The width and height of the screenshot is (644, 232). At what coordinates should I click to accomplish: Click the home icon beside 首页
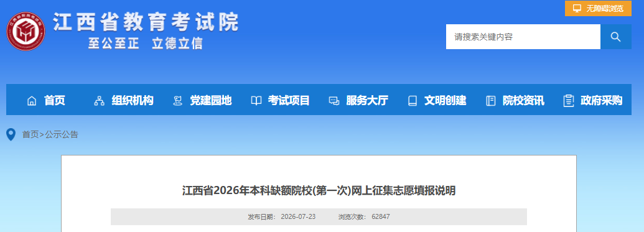(x=32, y=101)
